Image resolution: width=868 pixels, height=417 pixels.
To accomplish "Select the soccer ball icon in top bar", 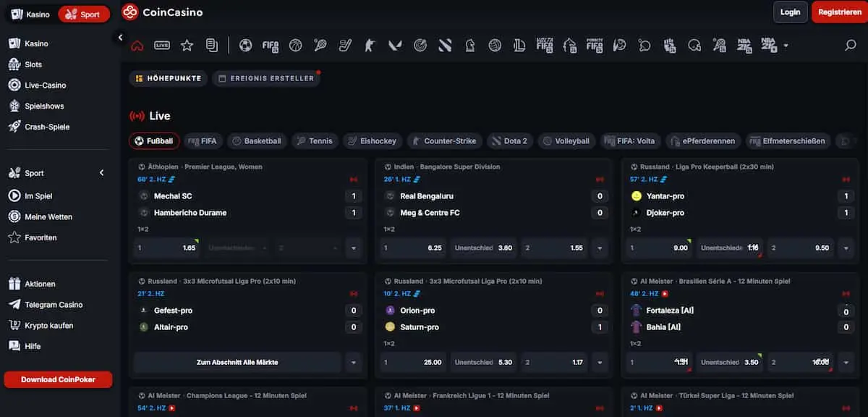I will [245, 46].
